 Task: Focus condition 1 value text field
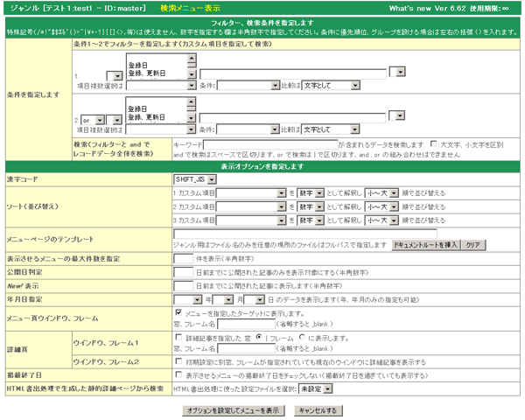click(293, 74)
